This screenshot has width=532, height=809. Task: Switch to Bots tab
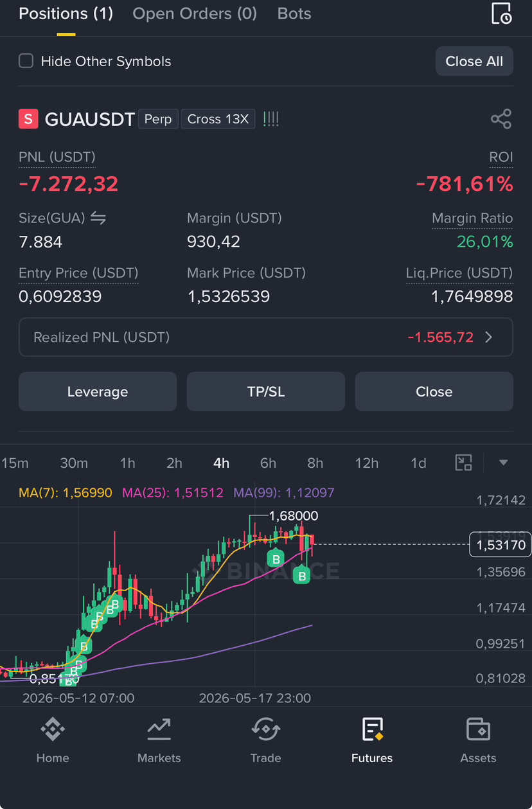pos(294,13)
